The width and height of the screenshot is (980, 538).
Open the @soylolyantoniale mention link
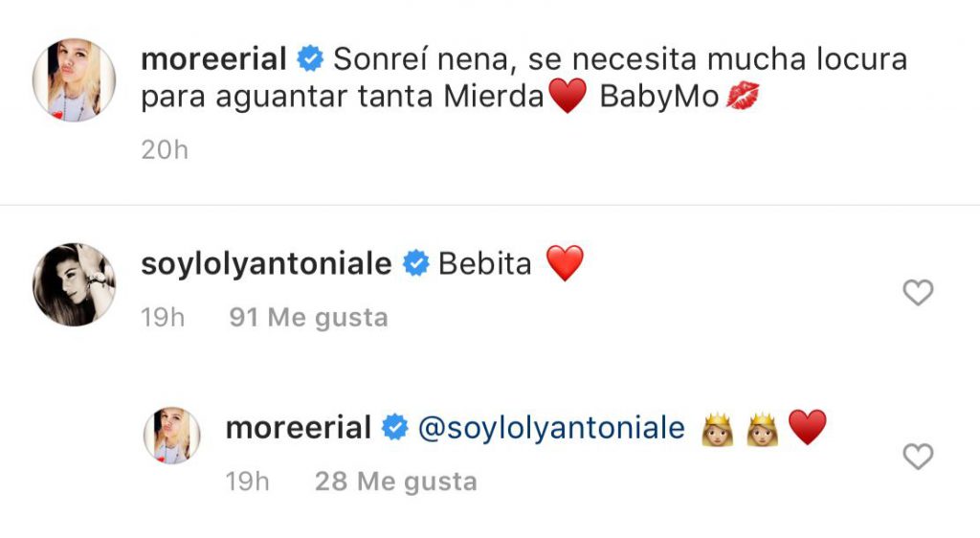tap(551, 428)
